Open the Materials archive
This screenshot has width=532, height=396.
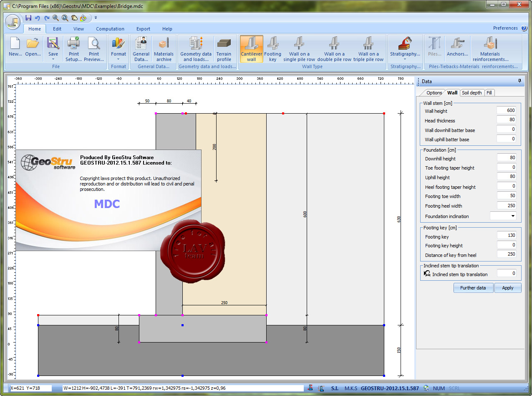pos(164,49)
